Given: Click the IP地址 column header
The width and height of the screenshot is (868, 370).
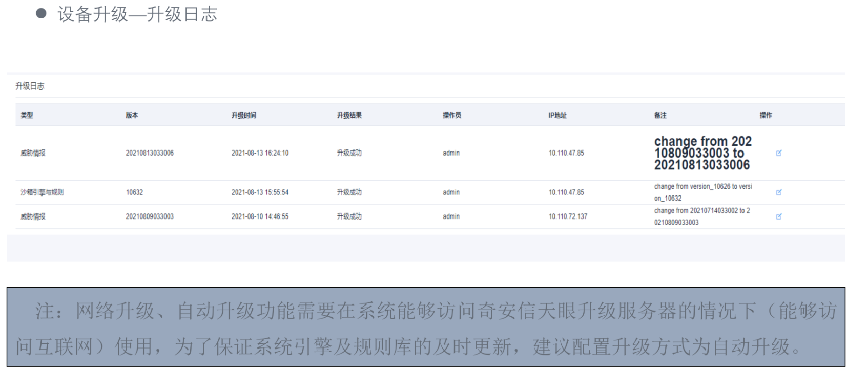Looking at the screenshot, I should click(x=557, y=115).
